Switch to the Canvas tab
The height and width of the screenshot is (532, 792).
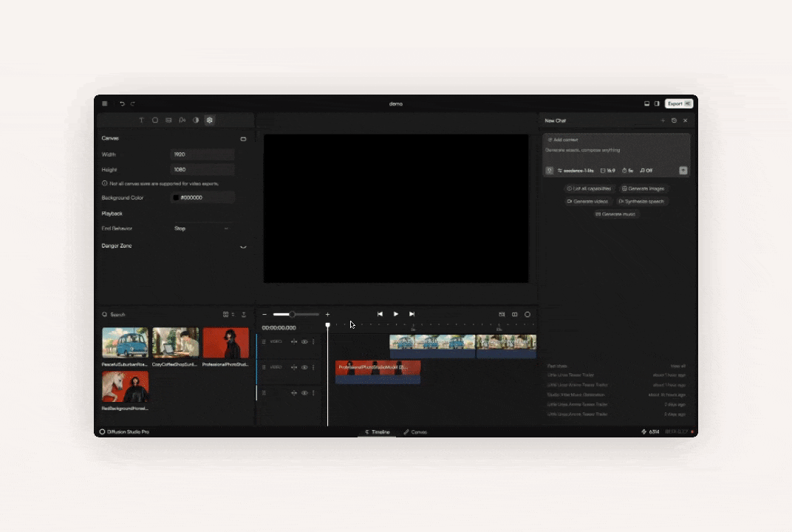pyautogui.click(x=414, y=432)
